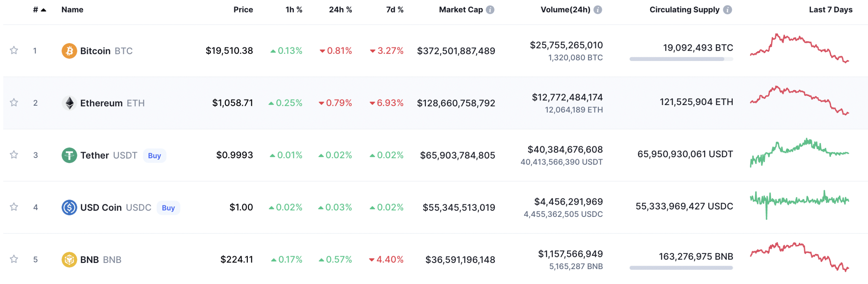Image resolution: width=868 pixels, height=284 pixels.
Task: Open the Tether USDT coin page
Action: click(x=108, y=155)
